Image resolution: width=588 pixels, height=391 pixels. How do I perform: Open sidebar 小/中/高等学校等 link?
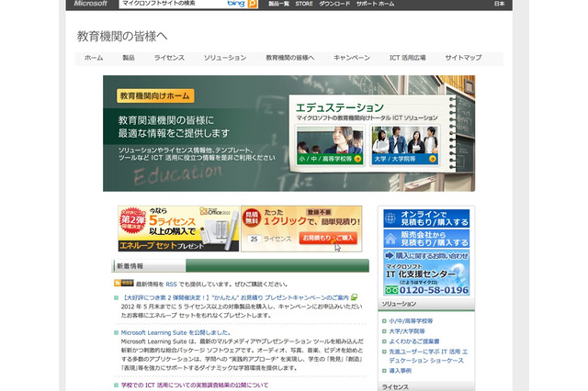pos(411,321)
